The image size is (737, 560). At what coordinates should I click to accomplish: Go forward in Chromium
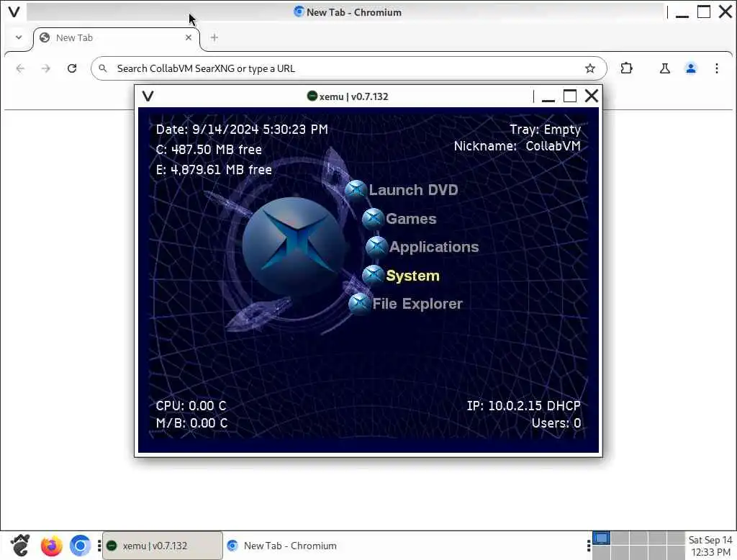(x=45, y=68)
